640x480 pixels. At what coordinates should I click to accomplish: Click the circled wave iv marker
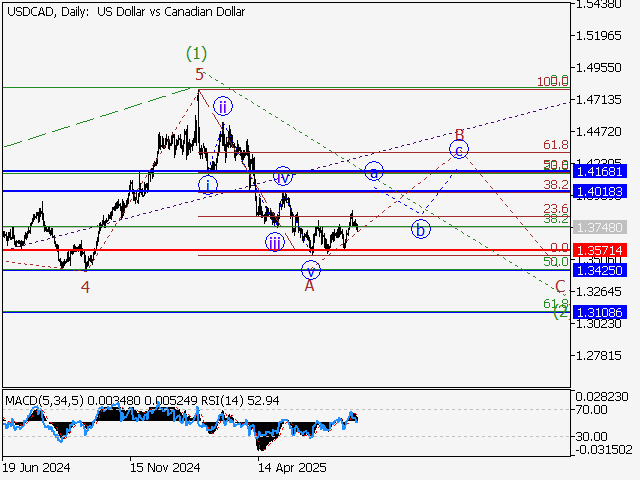pos(283,177)
